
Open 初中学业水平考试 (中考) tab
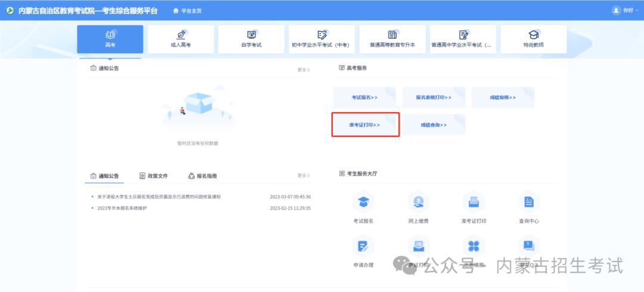pos(321,39)
